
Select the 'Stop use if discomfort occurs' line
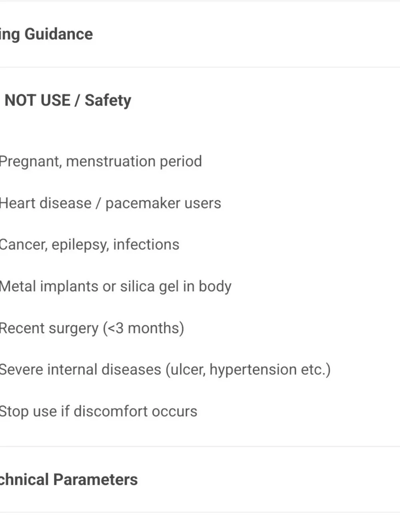click(x=98, y=411)
